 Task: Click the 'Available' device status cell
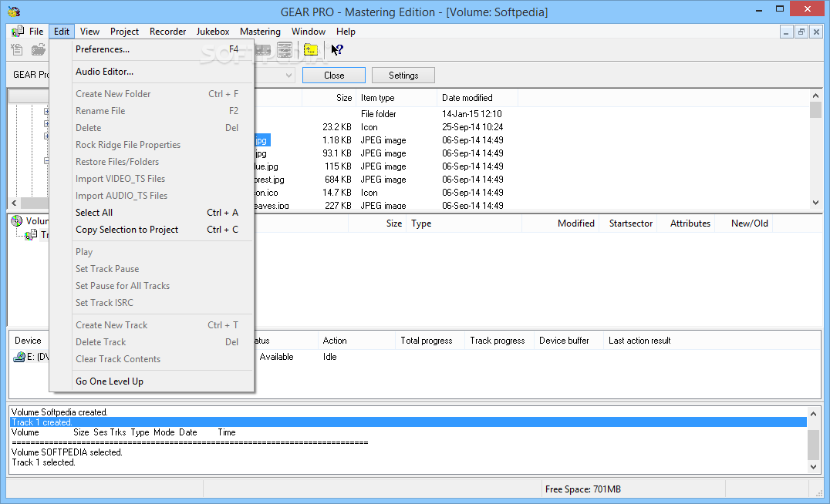(x=276, y=357)
